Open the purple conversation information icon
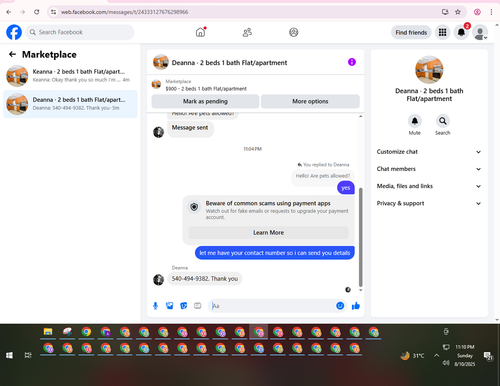 click(352, 62)
